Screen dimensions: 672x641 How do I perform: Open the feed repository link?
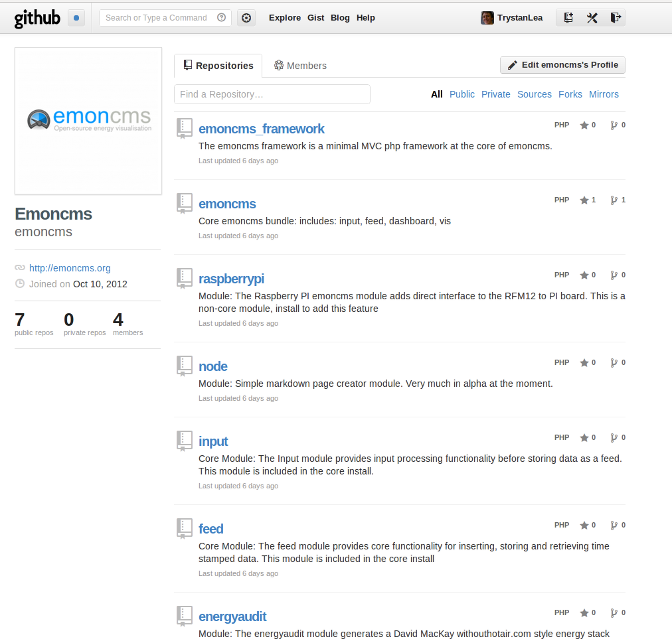pos(211,529)
